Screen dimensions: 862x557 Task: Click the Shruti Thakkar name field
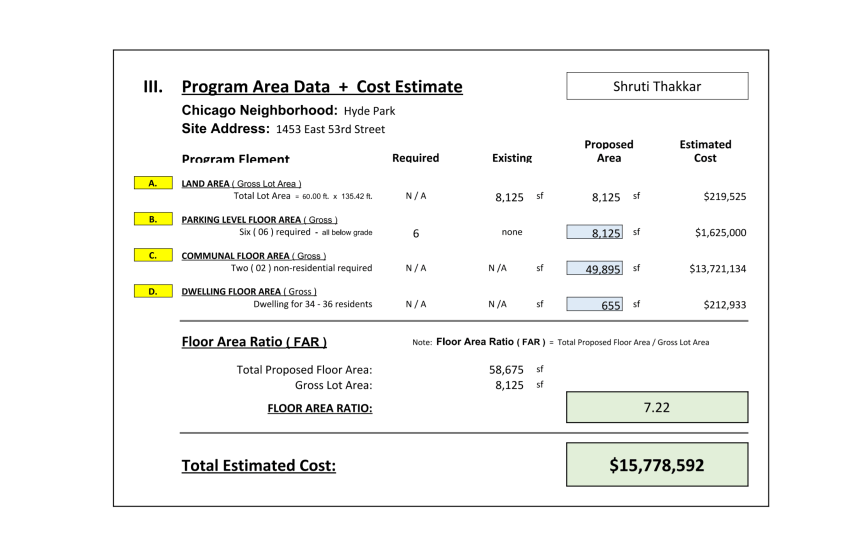656,86
